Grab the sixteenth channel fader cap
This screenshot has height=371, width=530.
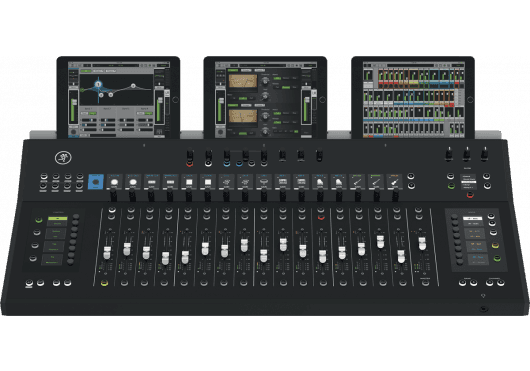401,256
